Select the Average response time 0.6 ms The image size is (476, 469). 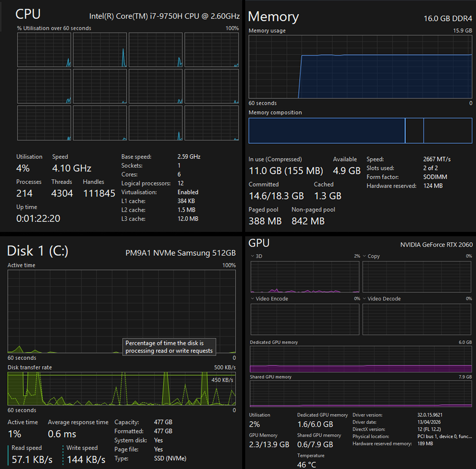[62, 434]
